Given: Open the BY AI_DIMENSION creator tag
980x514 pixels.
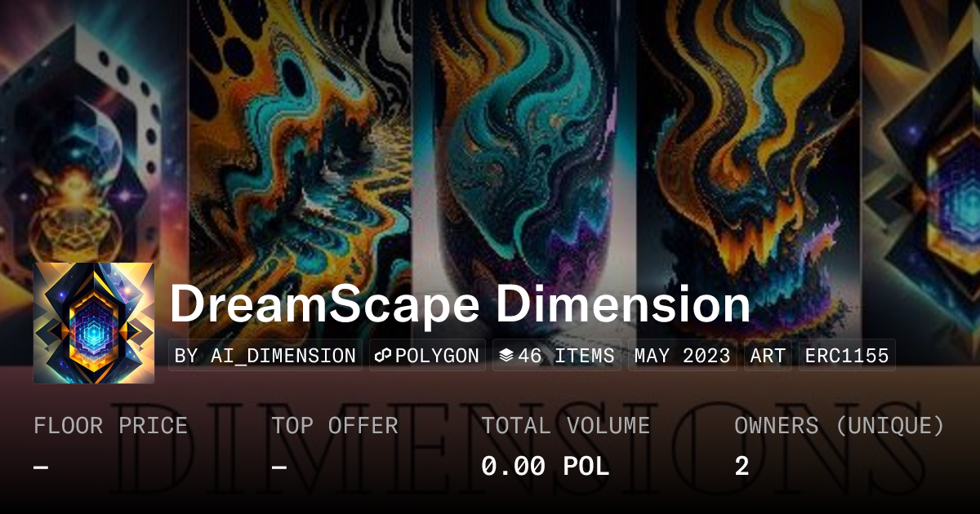Looking at the screenshot, I should click(x=265, y=356).
